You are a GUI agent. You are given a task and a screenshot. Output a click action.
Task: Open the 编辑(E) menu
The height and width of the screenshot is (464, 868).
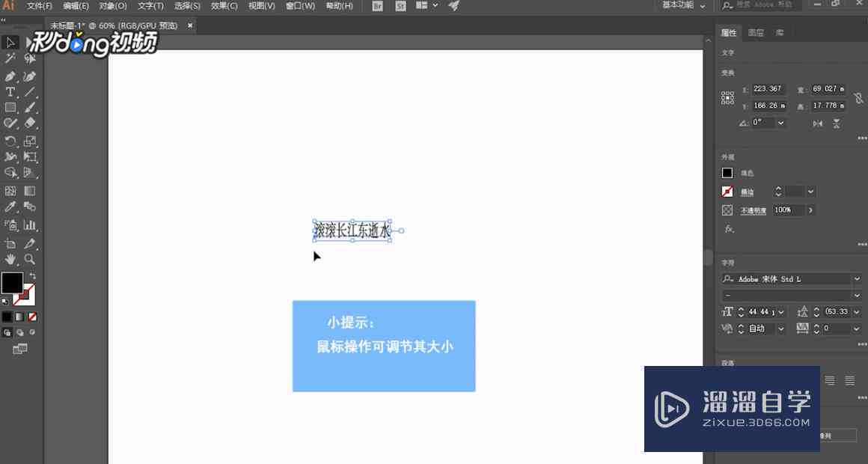click(76, 6)
